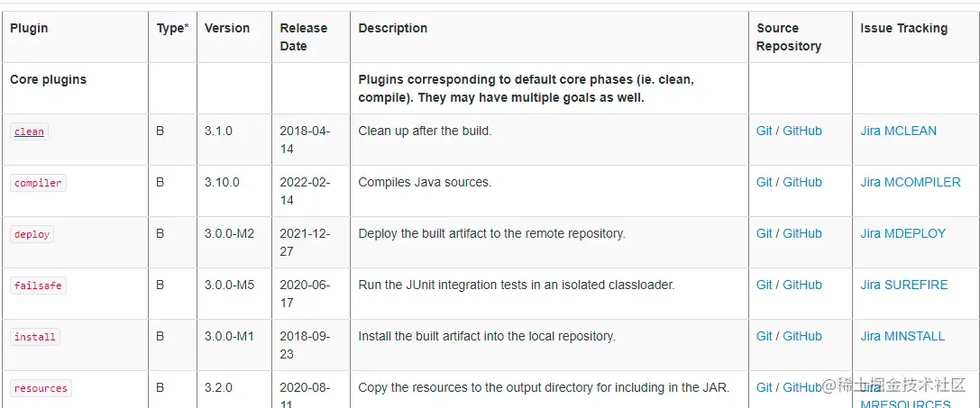Click Git link in install row
This screenshot has height=408, width=980.
tap(764, 336)
